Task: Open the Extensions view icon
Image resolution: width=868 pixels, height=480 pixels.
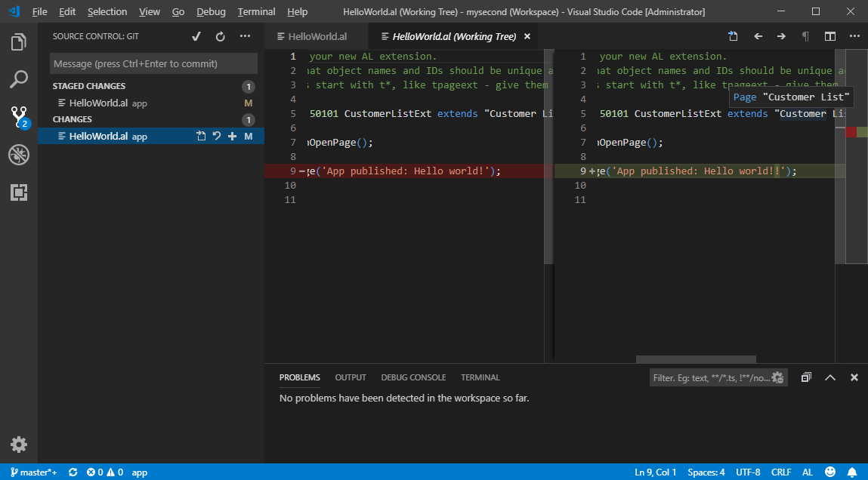Action: tap(19, 193)
